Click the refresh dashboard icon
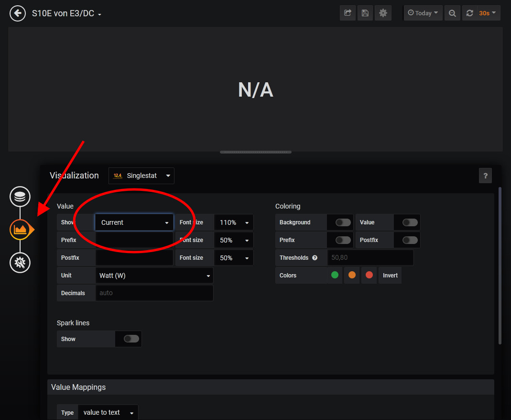The width and height of the screenshot is (511, 420). point(470,13)
